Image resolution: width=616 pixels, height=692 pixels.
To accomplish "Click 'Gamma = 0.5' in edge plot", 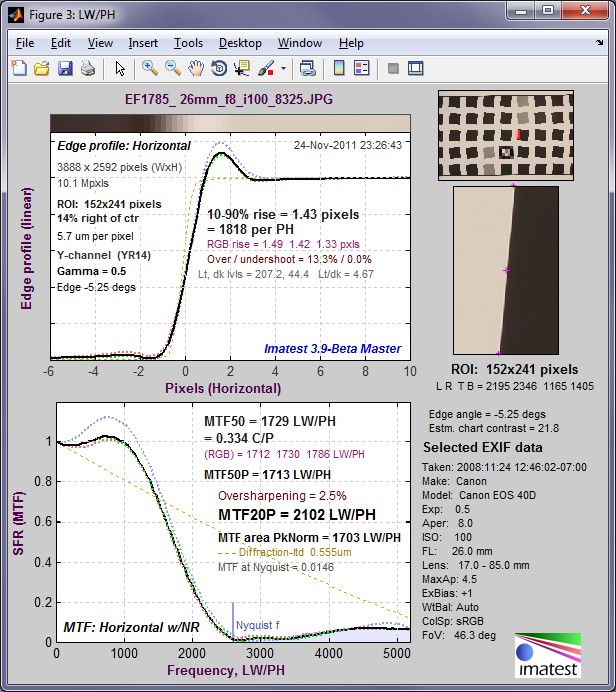I will coord(91,271).
